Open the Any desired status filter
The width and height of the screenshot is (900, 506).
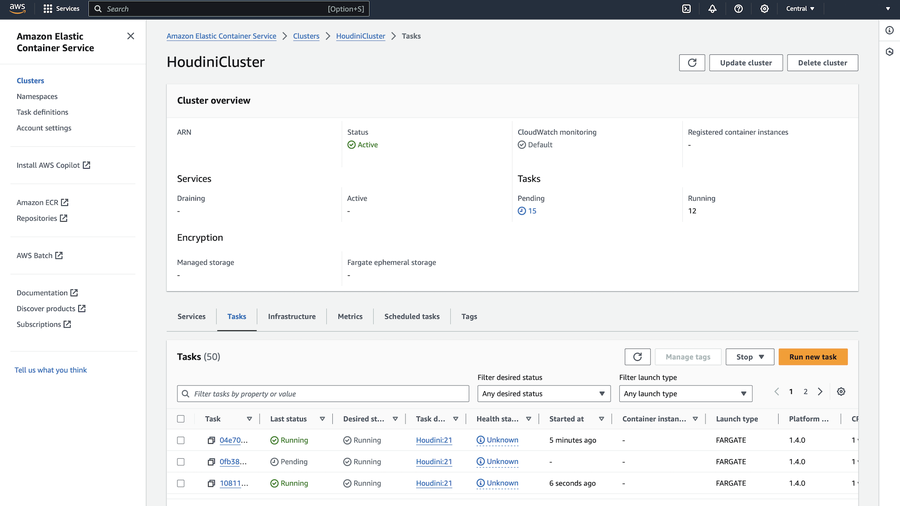point(543,394)
